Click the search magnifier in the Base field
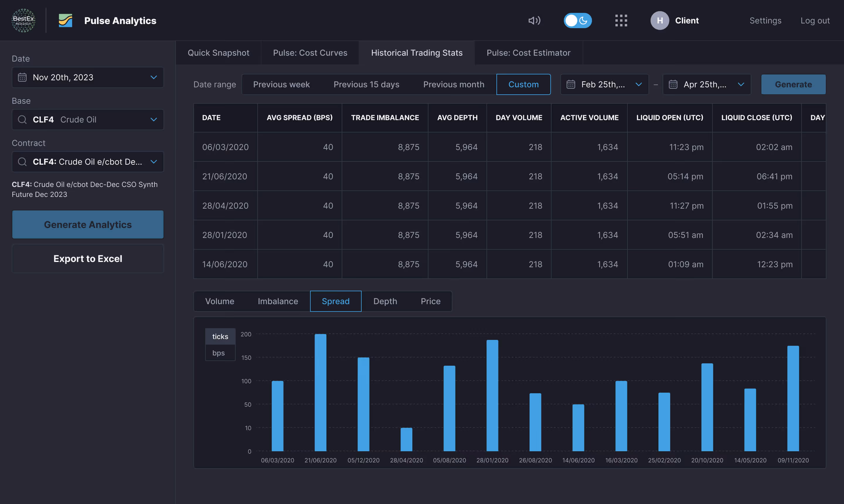The width and height of the screenshot is (844, 504). (22, 120)
